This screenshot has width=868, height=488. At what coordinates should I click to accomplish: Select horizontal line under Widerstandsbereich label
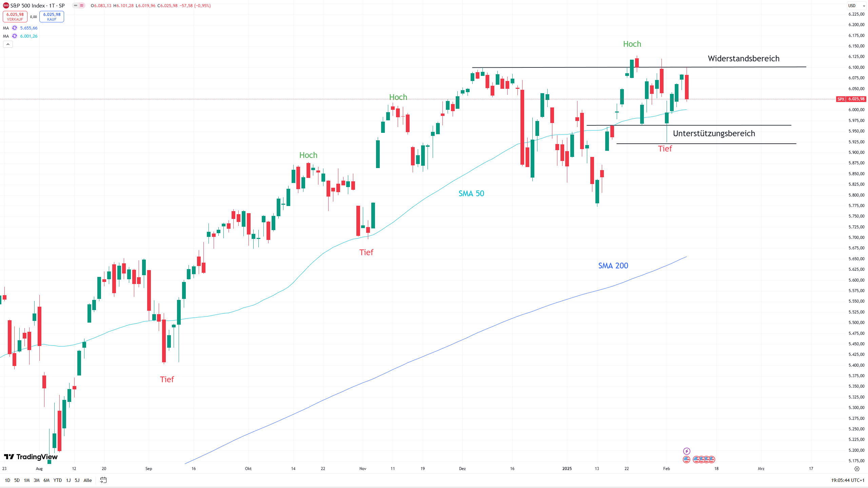639,67
